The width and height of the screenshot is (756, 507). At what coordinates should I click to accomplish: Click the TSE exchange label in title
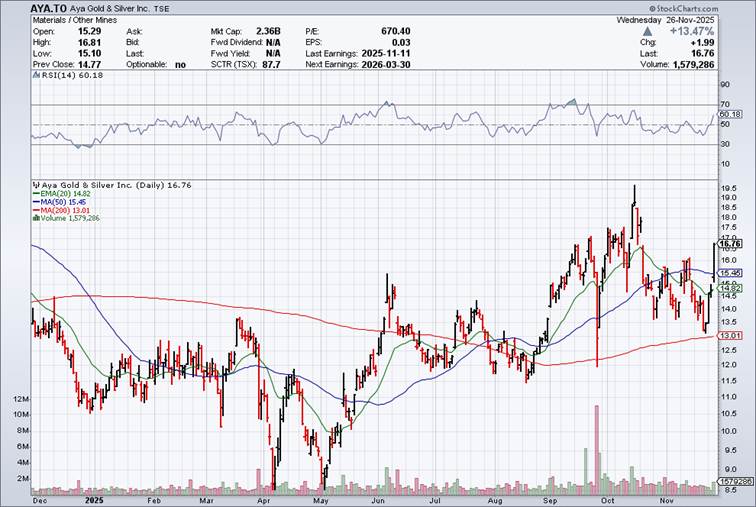pos(162,9)
